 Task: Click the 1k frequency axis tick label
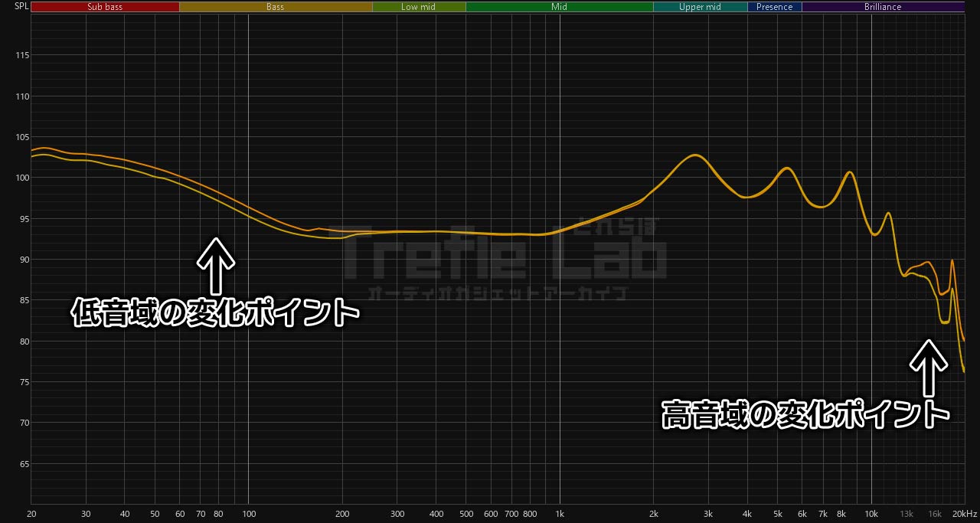(x=560, y=513)
